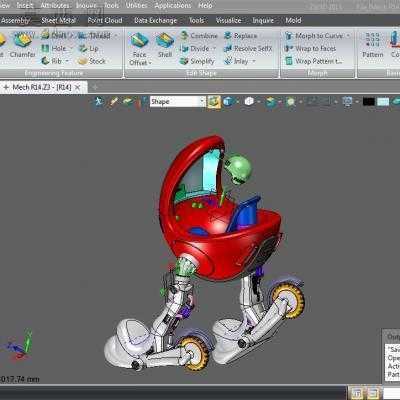This screenshot has height=400, width=400.
Task: Select Morph to Curve tool
Action: coord(314,35)
